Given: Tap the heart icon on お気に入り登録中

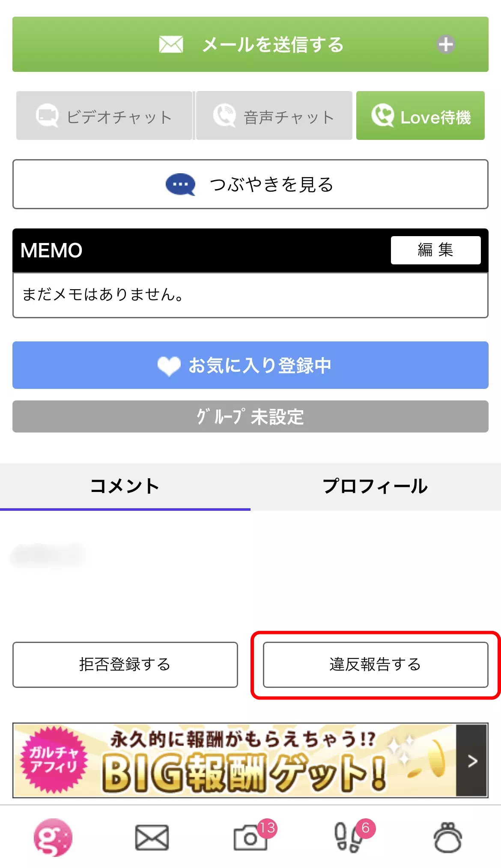Looking at the screenshot, I should coord(169,366).
